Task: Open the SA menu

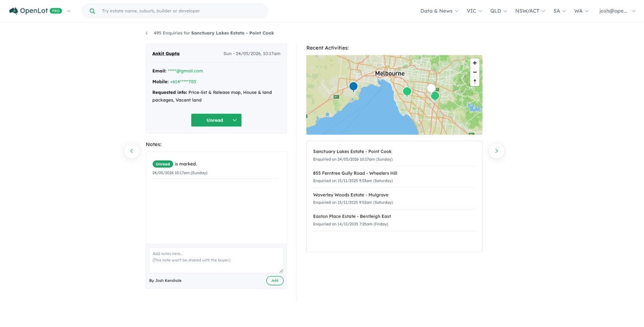Action: 560,11
